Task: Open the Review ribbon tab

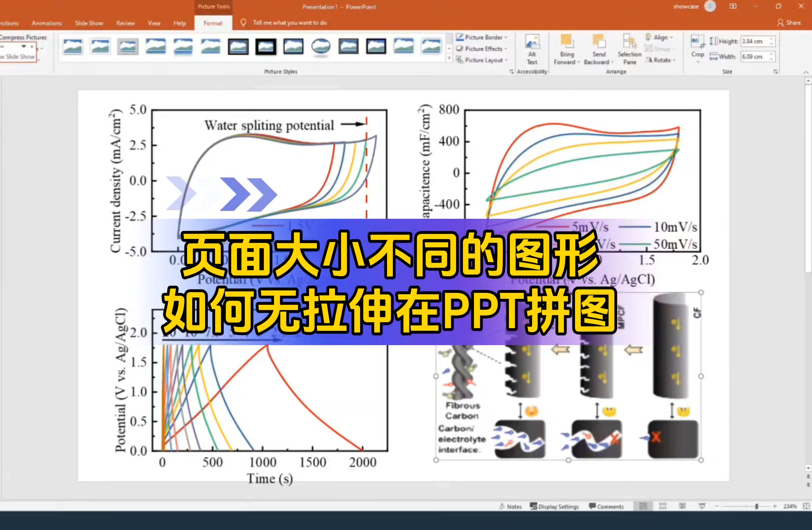Action: click(x=125, y=23)
